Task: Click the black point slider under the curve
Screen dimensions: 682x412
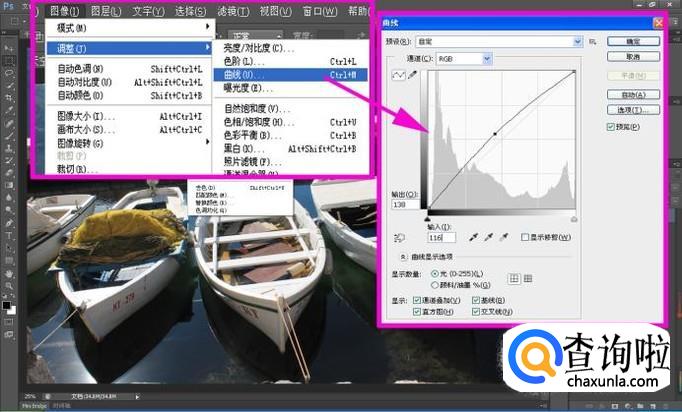Action: [427, 219]
